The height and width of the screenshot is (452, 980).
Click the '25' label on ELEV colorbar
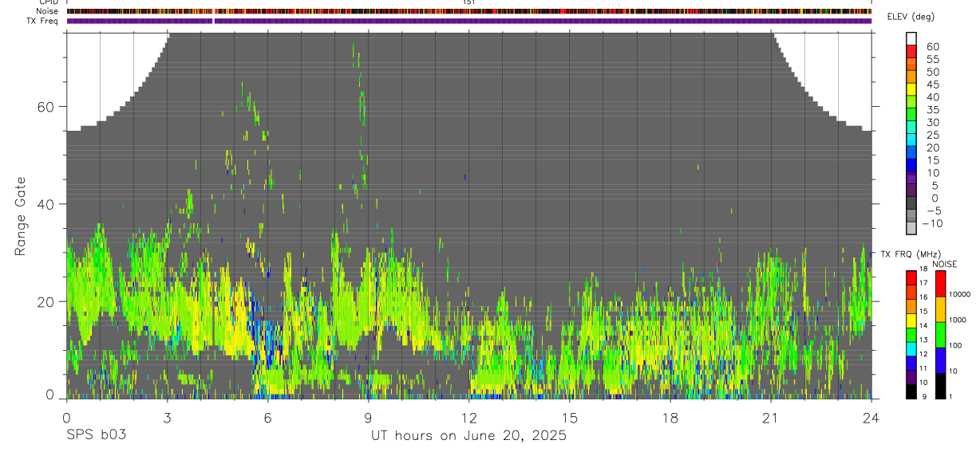pos(932,135)
